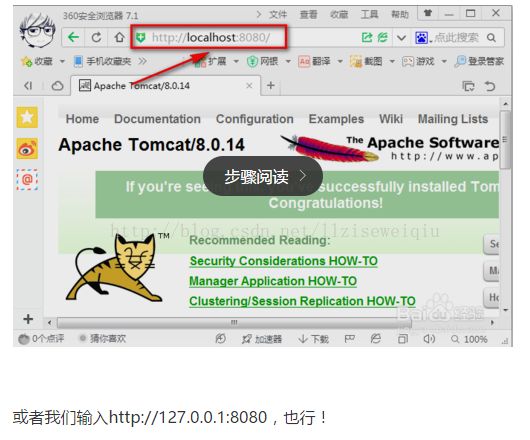Expand the bookmarks bar overflow chevron
The width and height of the screenshot is (530, 440).
click(143, 61)
